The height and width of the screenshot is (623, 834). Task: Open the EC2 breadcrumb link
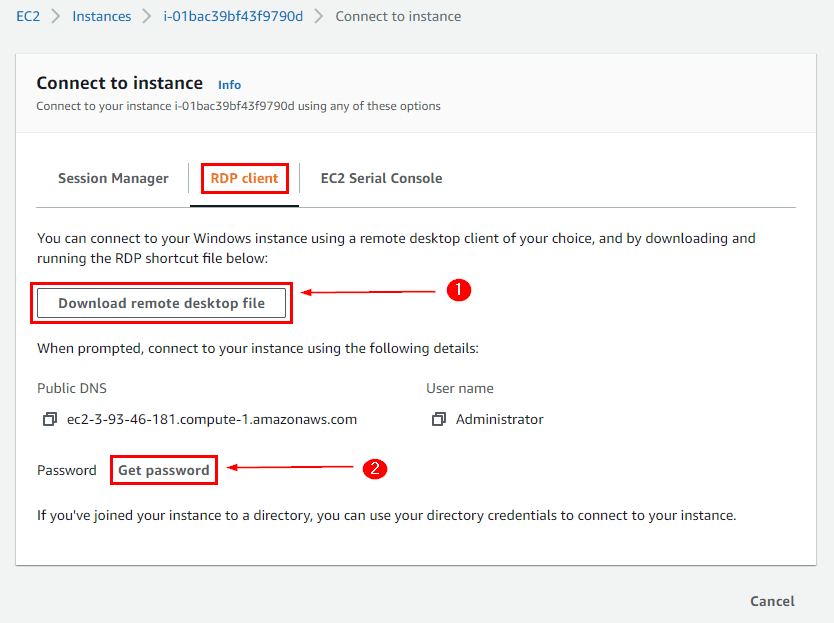point(27,16)
